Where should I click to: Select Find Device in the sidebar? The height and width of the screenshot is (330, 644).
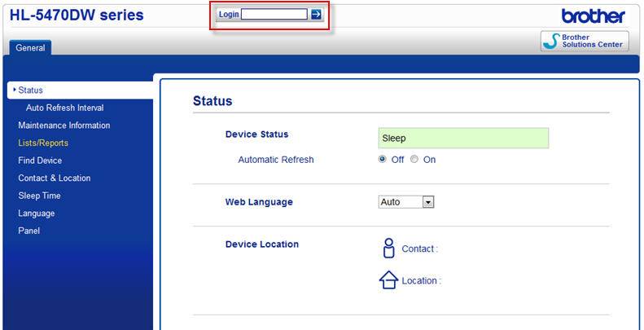pos(40,161)
